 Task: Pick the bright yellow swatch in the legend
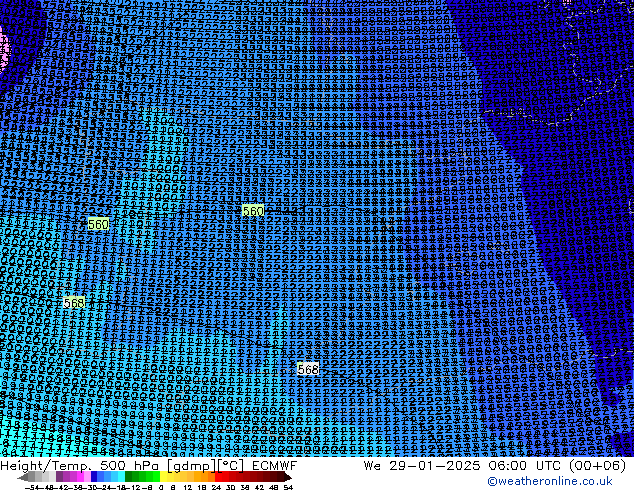click(163, 476)
